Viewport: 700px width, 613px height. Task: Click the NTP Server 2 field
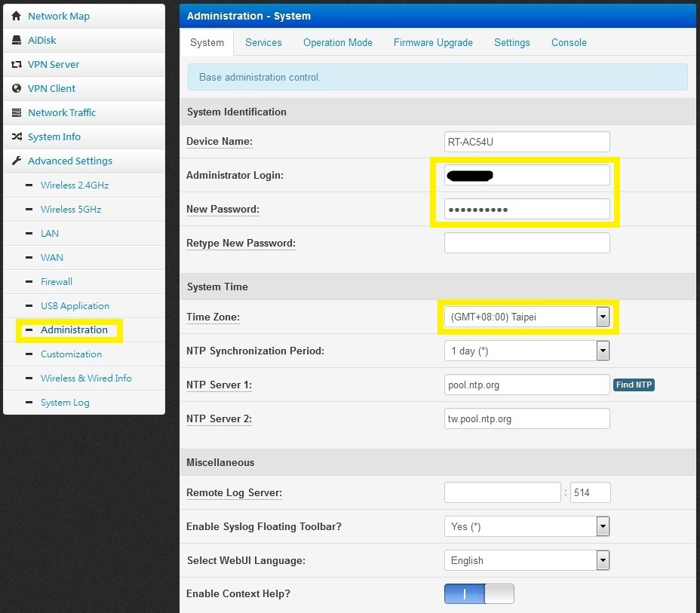[527, 418]
